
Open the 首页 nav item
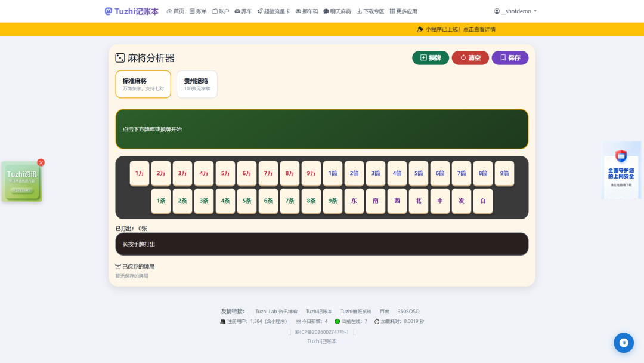175,11
